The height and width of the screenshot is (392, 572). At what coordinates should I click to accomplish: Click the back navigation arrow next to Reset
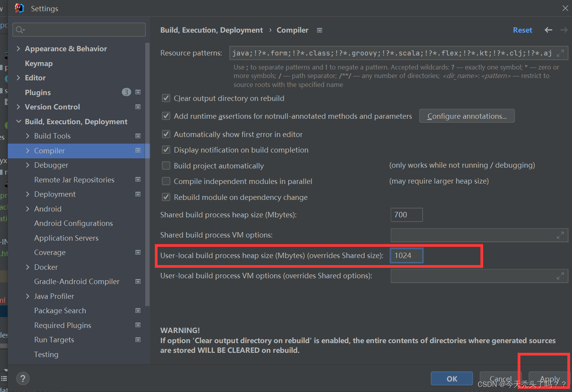pyautogui.click(x=548, y=30)
